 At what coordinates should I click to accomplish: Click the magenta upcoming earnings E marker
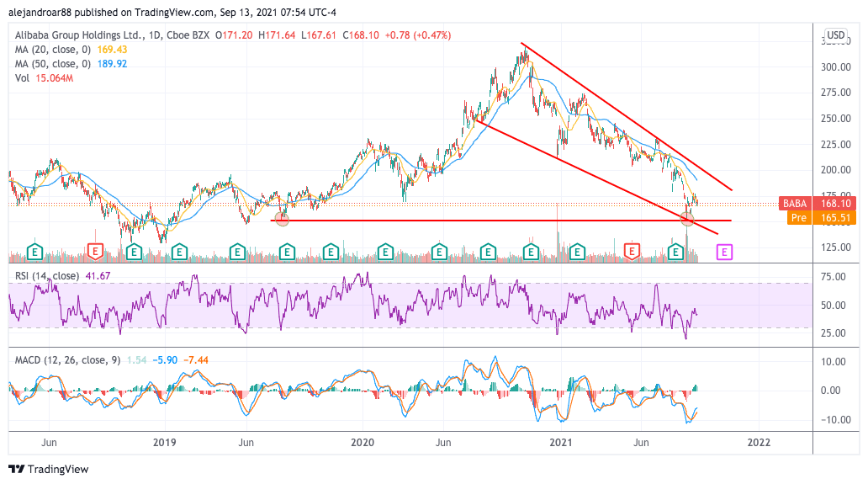pos(724,253)
